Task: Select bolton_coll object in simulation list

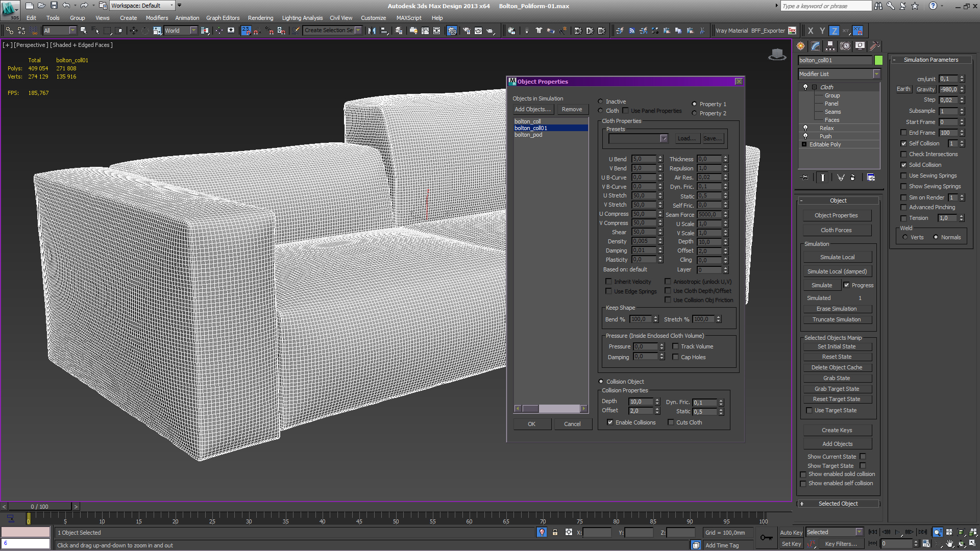Action: [x=528, y=121]
